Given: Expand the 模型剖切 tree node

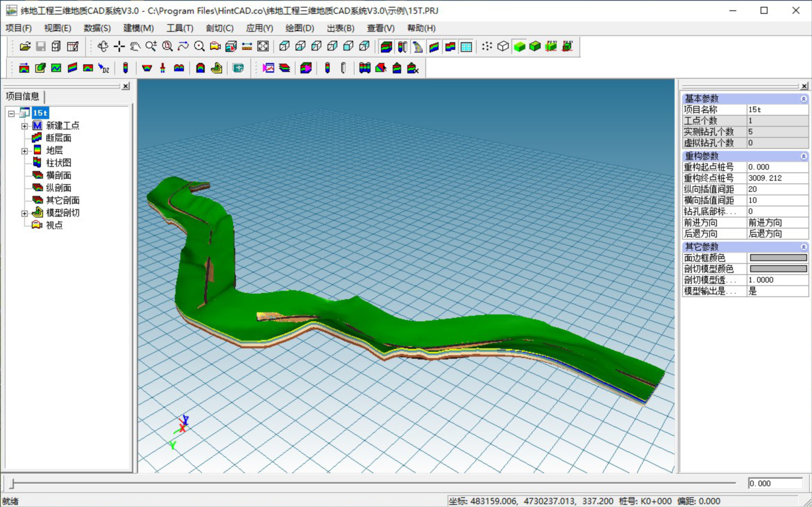Looking at the screenshot, I should tap(25, 213).
